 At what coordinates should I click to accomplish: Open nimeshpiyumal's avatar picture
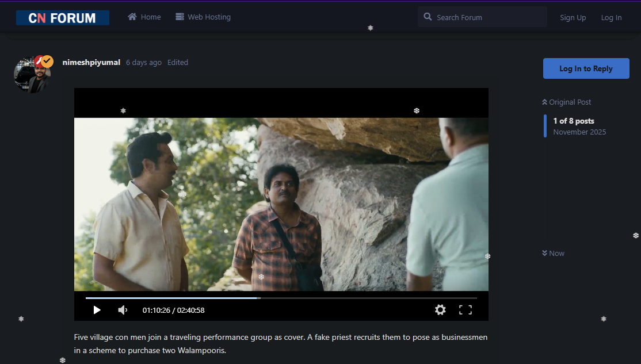[32, 75]
